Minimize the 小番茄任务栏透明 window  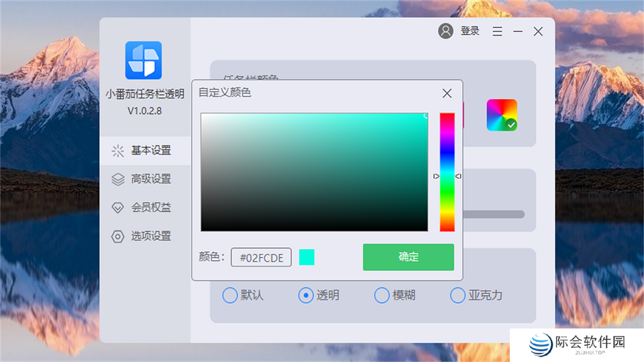click(x=518, y=32)
